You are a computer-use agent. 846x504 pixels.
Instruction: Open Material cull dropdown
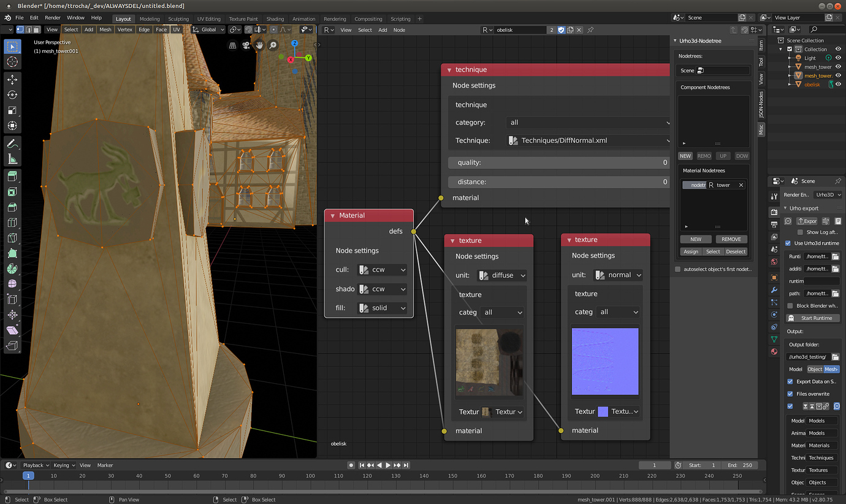point(383,270)
